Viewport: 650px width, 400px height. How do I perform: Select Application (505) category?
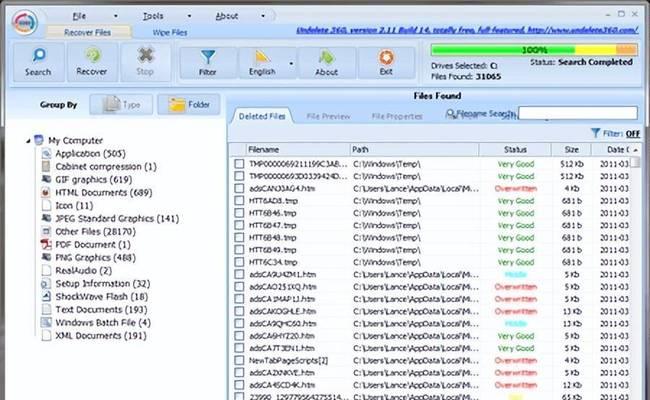[90, 154]
